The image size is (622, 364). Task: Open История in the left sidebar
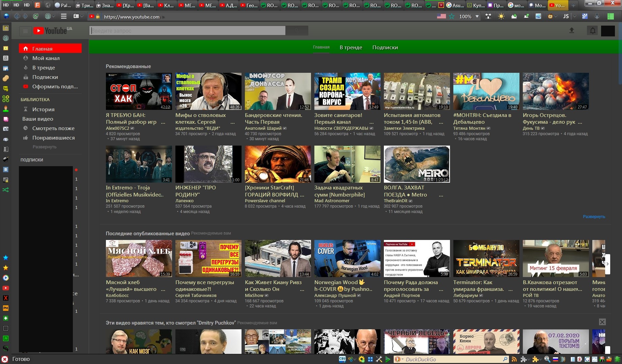coord(43,110)
